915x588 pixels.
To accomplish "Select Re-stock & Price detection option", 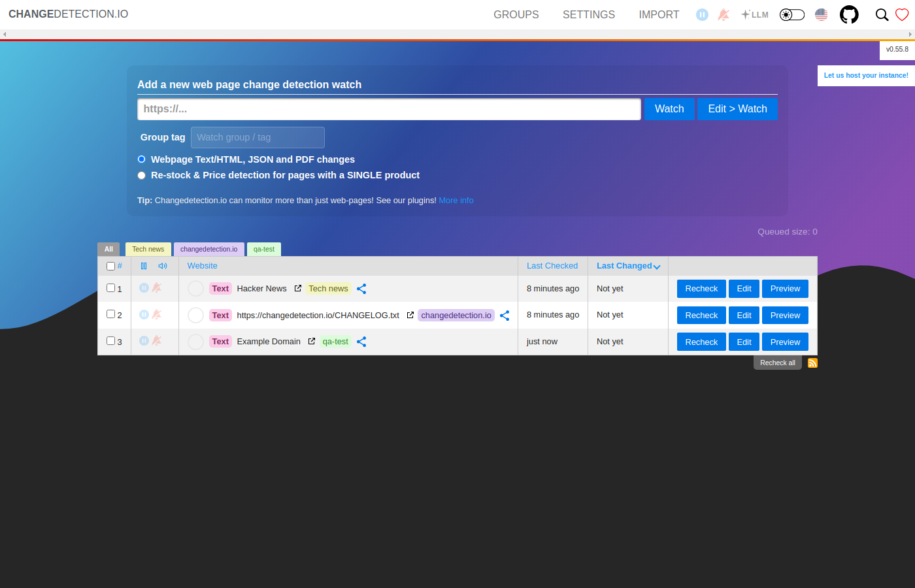I will point(141,175).
